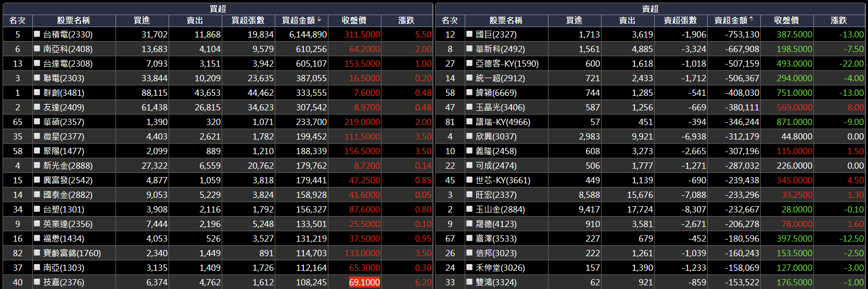Click the stock name 寶齡富錦(1760)

click(x=72, y=253)
